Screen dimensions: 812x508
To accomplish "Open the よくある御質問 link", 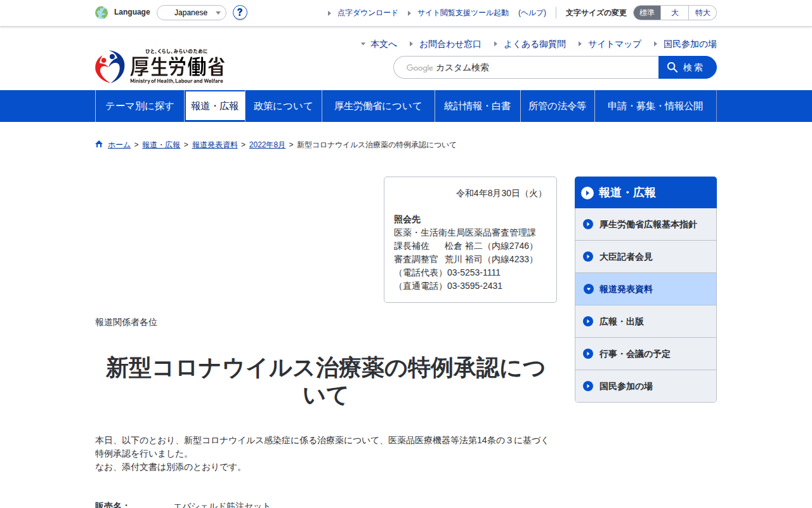I will [x=535, y=44].
